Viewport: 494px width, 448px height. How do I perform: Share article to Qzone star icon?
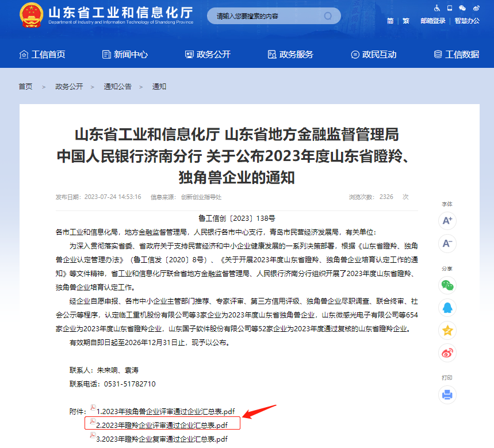click(447, 331)
